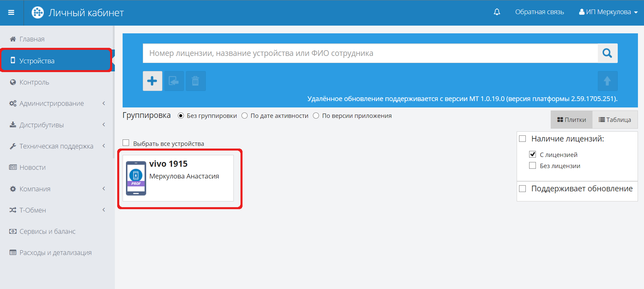Click Меркулова Анастасия name on tile
The image size is (644, 289).
pos(184,176)
